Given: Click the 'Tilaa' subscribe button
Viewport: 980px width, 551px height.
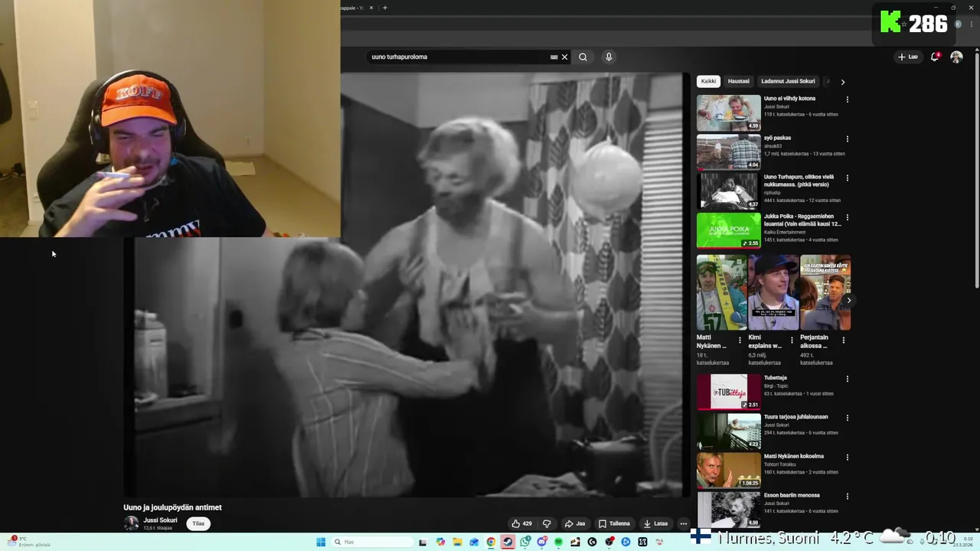Looking at the screenshot, I should (198, 523).
